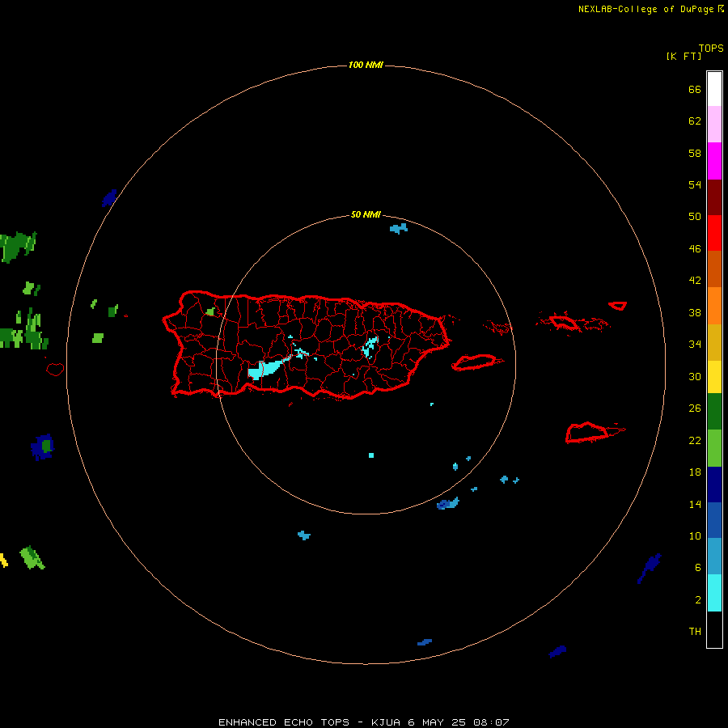Click the light blue echo on the 50 NMI ring, north
The width and height of the screenshot is (728, 728).
pyautogui.click(x=398, y=228)
